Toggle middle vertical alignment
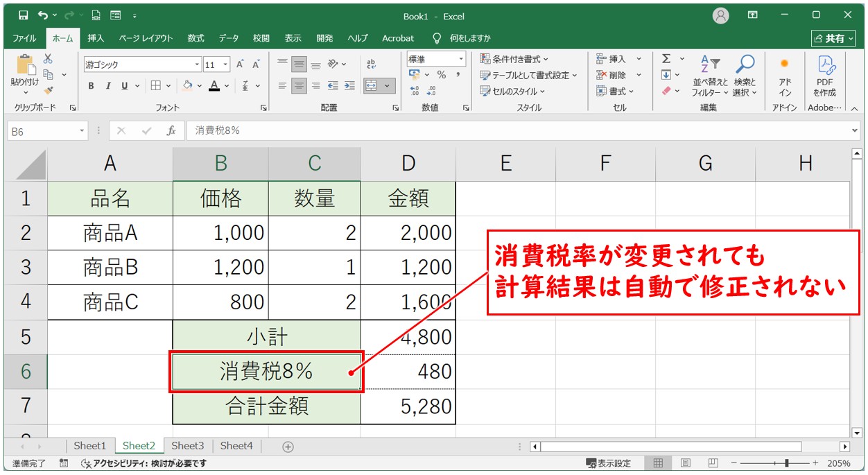Screen dimensions: 868x475 [299, 64]
